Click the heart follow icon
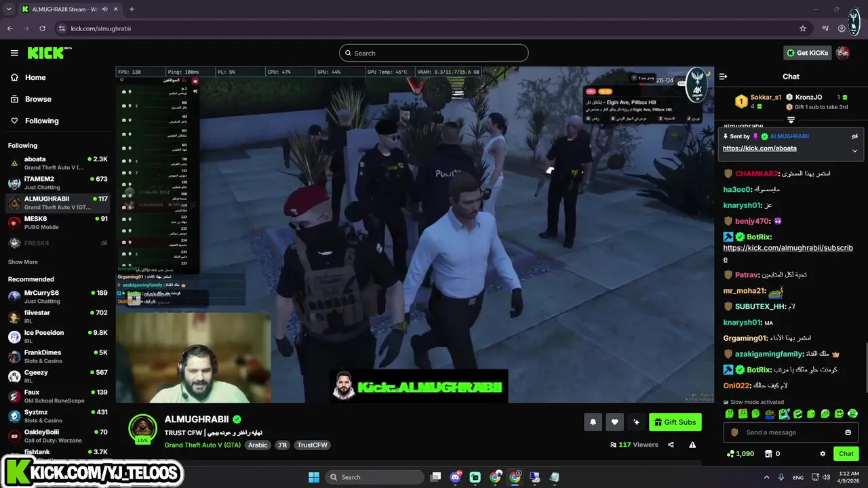The image size is (868, 488). pos(614,422)
